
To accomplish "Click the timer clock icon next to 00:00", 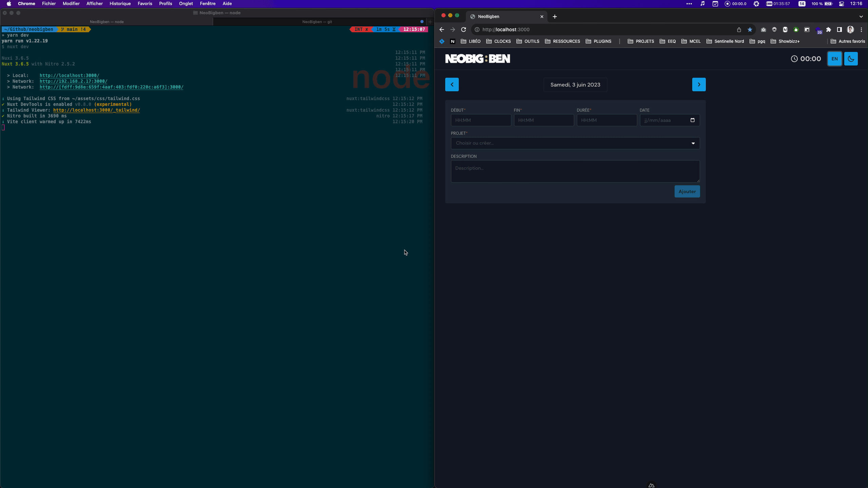I will click(795, 59).
